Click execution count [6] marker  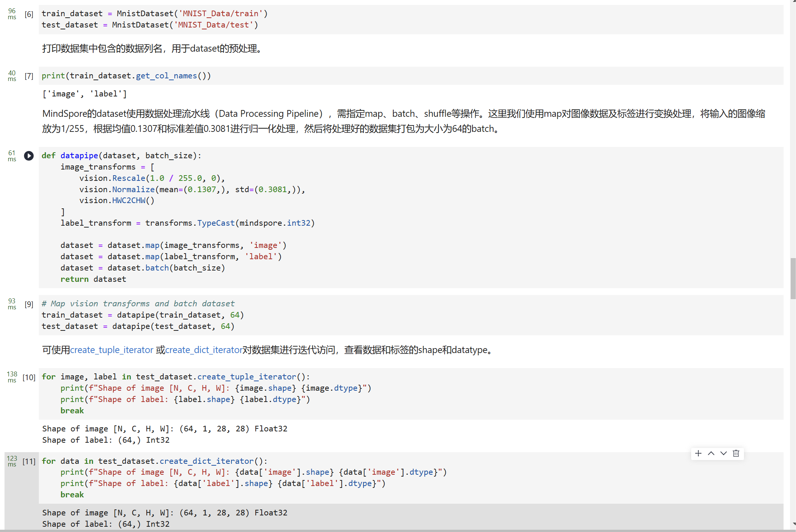point(29,14)
